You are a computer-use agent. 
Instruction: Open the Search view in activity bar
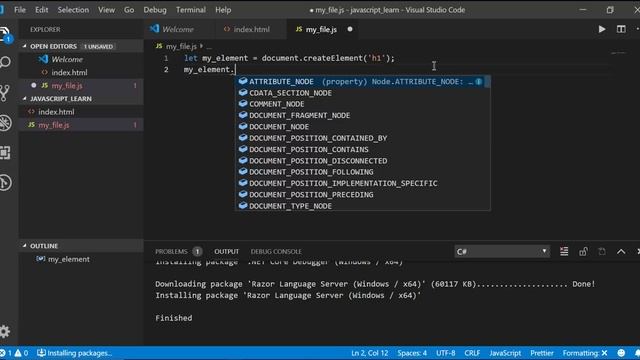(x=5, y=62)
